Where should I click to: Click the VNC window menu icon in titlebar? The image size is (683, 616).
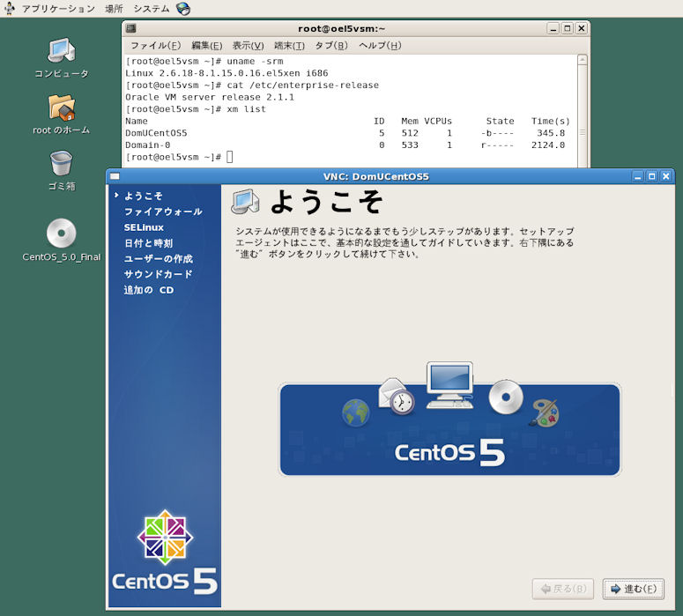[115, 176]
